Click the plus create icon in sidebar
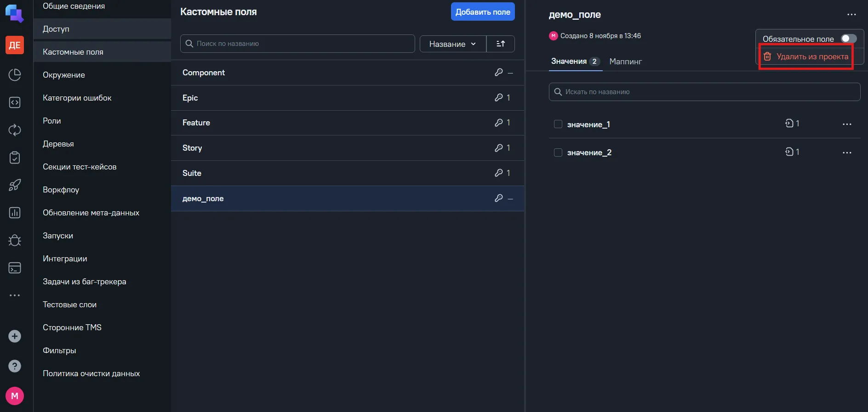Image resolution: width=868 pixels, height=412 pixels. 15,336
